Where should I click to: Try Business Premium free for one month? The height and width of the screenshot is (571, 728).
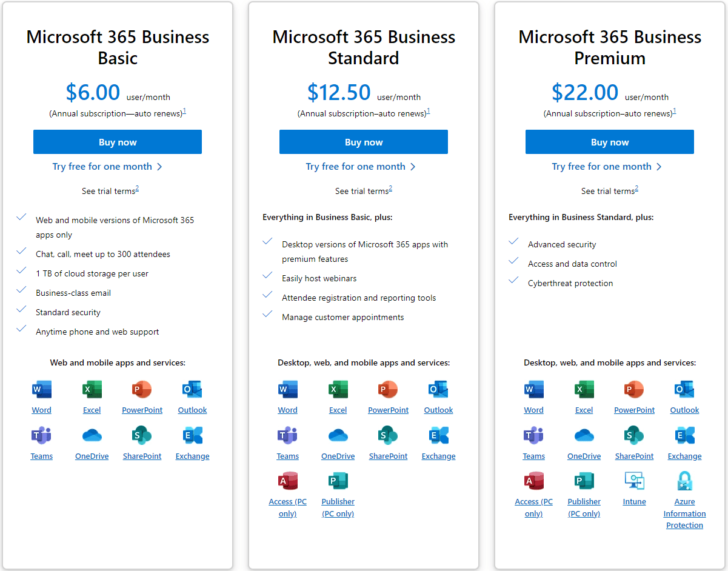pos(607,167)
